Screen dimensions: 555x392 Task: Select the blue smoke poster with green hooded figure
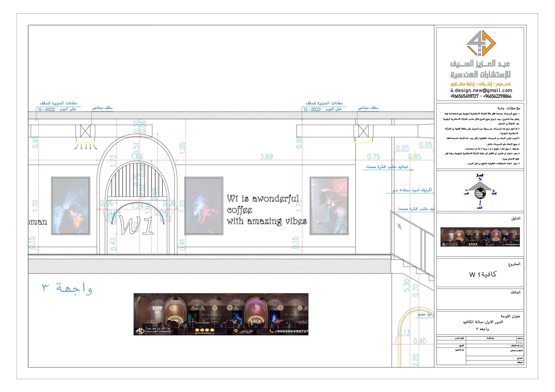[x=71, y=206]
